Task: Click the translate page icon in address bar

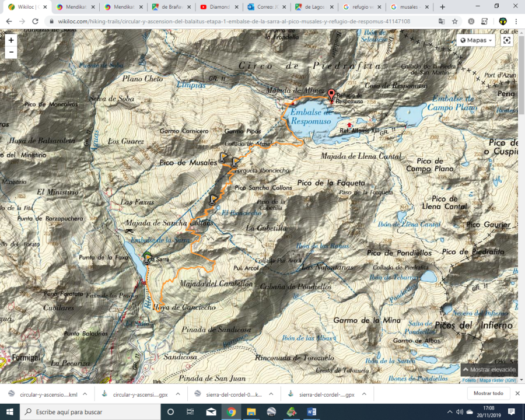Action: 440,21
